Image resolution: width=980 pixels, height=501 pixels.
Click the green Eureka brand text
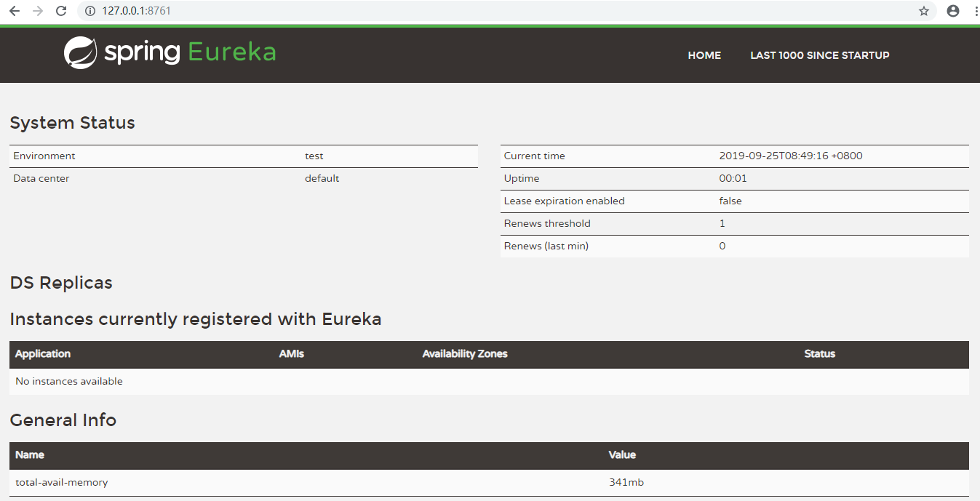pos(231,52)
